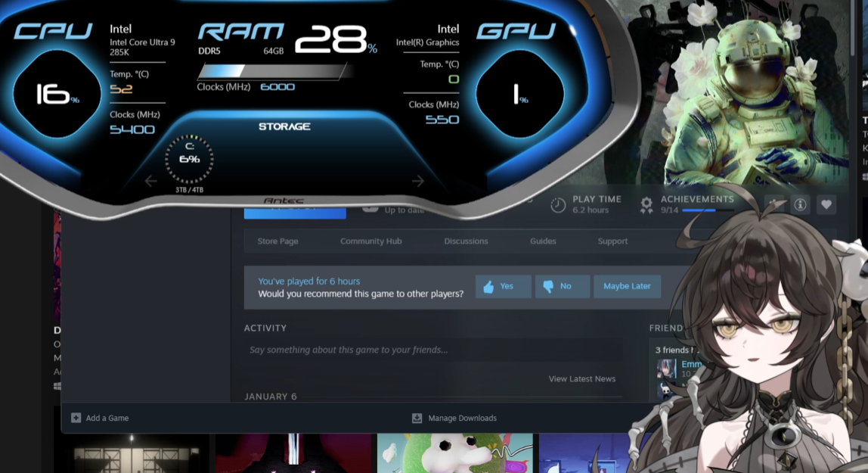
Task: Click the C: drive usage gauge
Action: pyautogui.click(x=189, y=160)
